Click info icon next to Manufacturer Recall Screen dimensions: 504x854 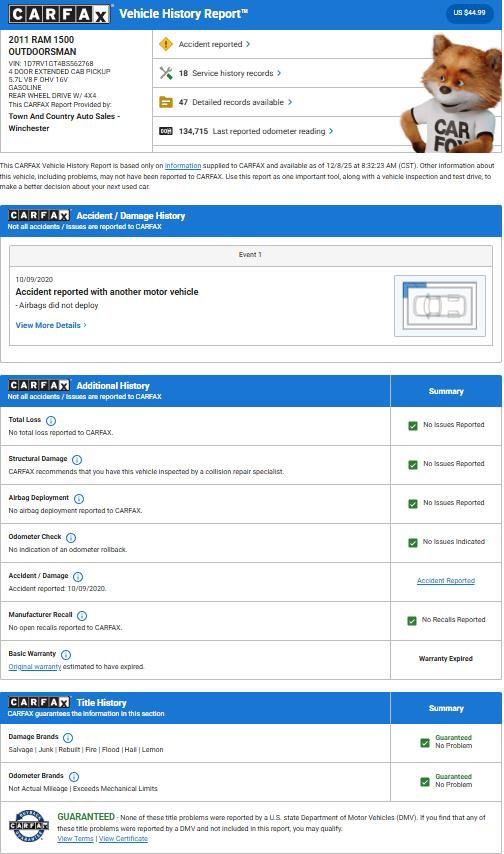pyautogui.click(x=82, y=615)
